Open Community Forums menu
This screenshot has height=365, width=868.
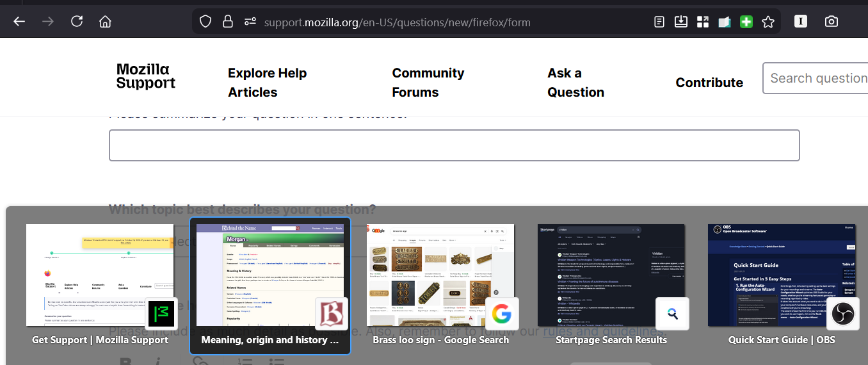tap(428, 83)
